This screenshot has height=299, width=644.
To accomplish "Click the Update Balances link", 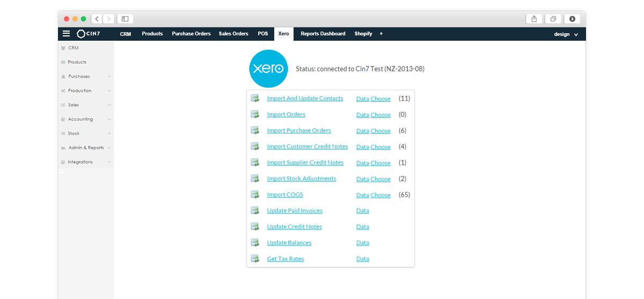I will coord(289,243).
